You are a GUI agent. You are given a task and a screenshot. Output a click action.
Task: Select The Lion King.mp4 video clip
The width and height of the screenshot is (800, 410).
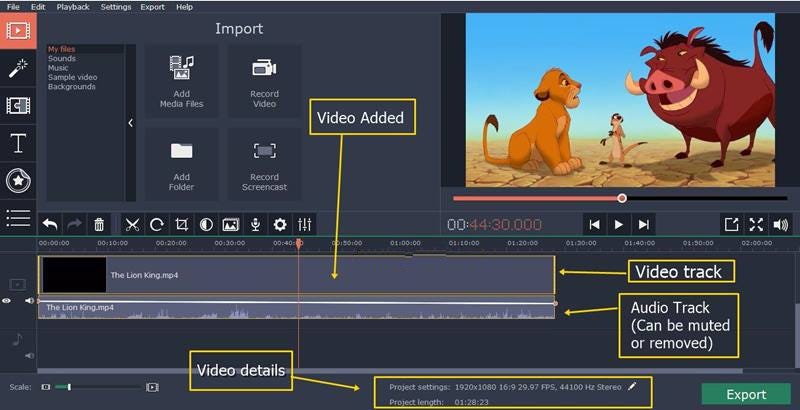[x=296, y=275]
